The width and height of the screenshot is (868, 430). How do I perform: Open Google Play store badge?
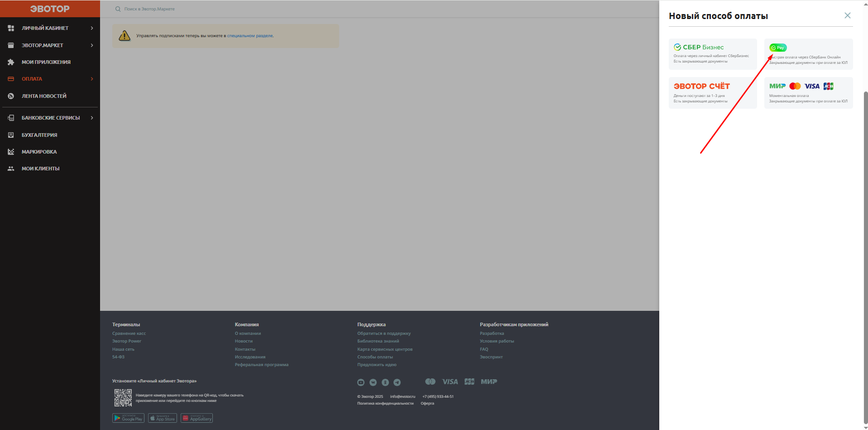(128, 418)
